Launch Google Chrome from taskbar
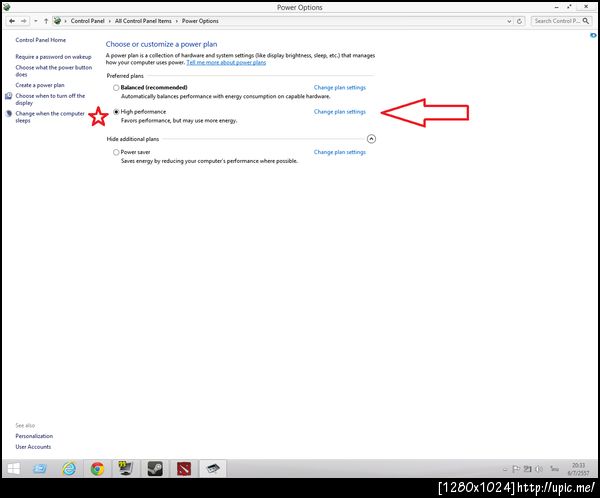 pyautogui.click(x=98, y=469)
